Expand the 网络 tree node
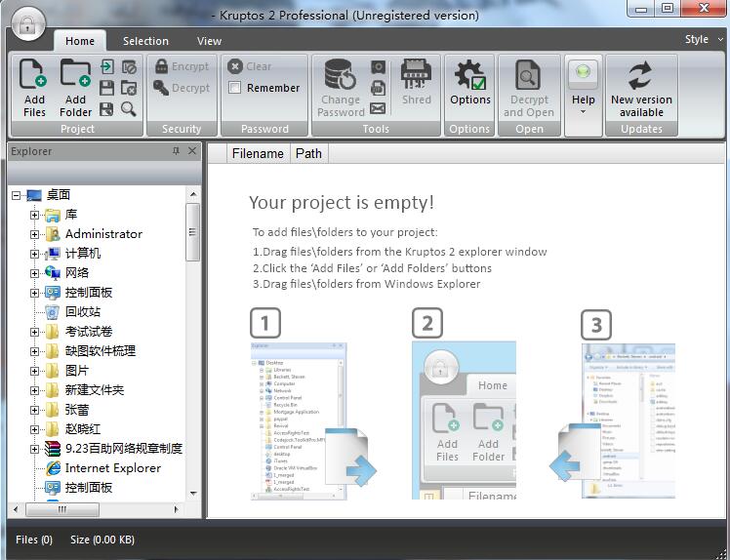The width and height of the screenshot is (730, 560). point(34,274)
